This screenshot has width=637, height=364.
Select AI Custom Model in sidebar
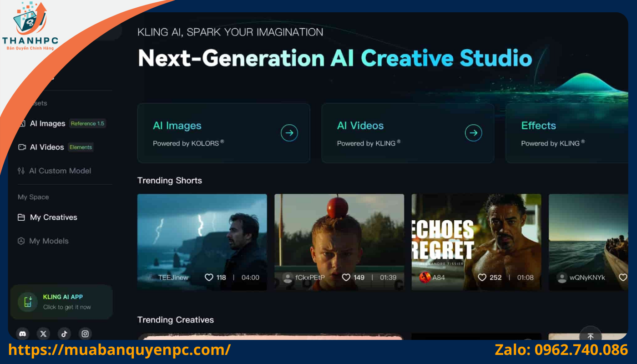[x=60, y=171]
